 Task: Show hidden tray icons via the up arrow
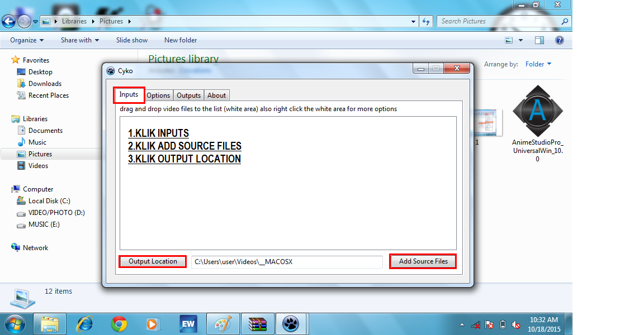point(462,324)
